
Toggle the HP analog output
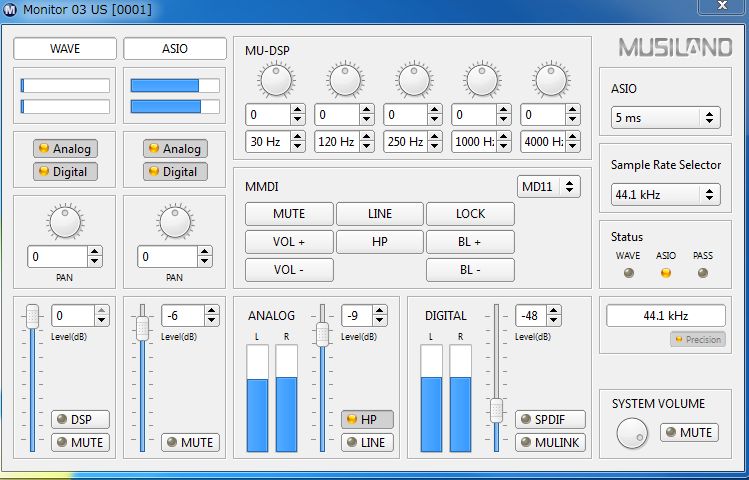[x=367, y=419]
